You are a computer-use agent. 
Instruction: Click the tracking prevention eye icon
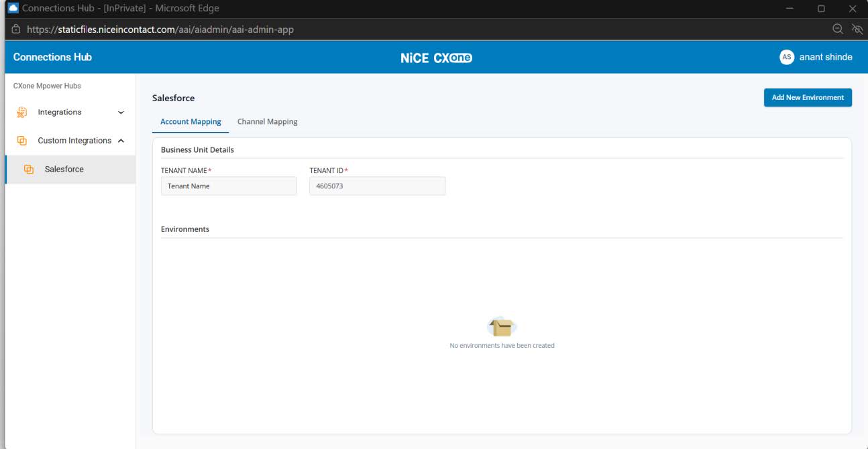coord(857,29)
